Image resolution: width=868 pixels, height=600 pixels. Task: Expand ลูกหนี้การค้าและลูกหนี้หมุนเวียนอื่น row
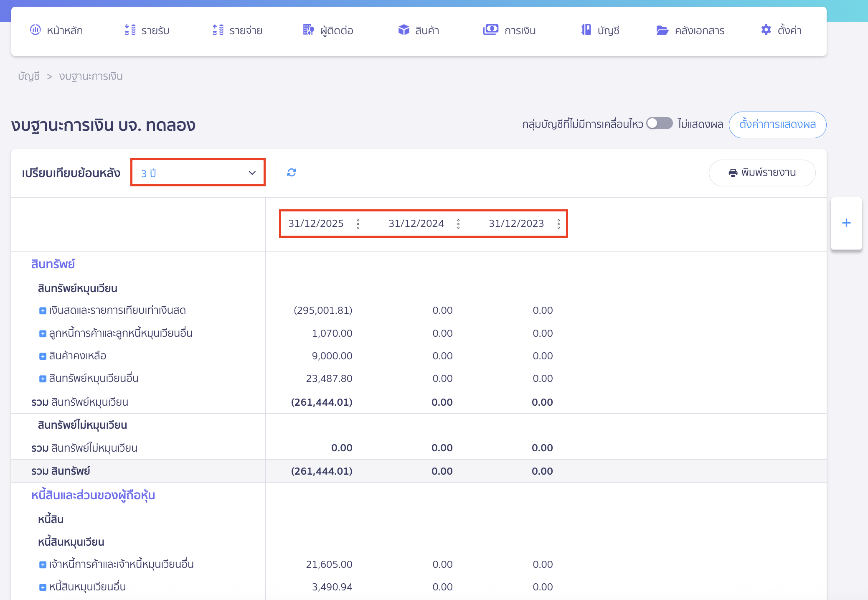[43, 333]
